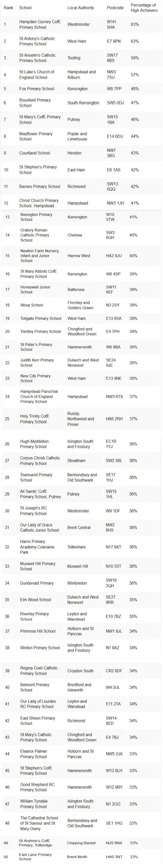
Task: Click Judith Kerr Primary School
Action: [x=37, y=363]
